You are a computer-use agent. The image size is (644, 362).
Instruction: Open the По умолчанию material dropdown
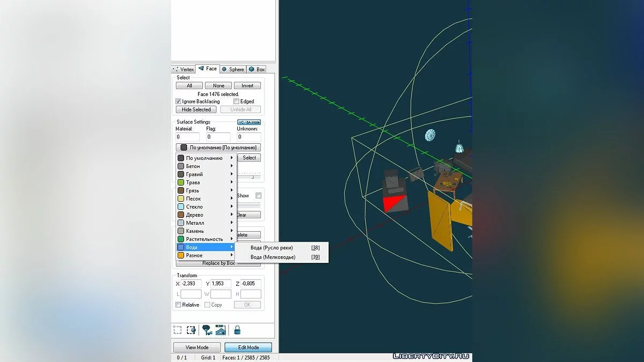[218, 147]
